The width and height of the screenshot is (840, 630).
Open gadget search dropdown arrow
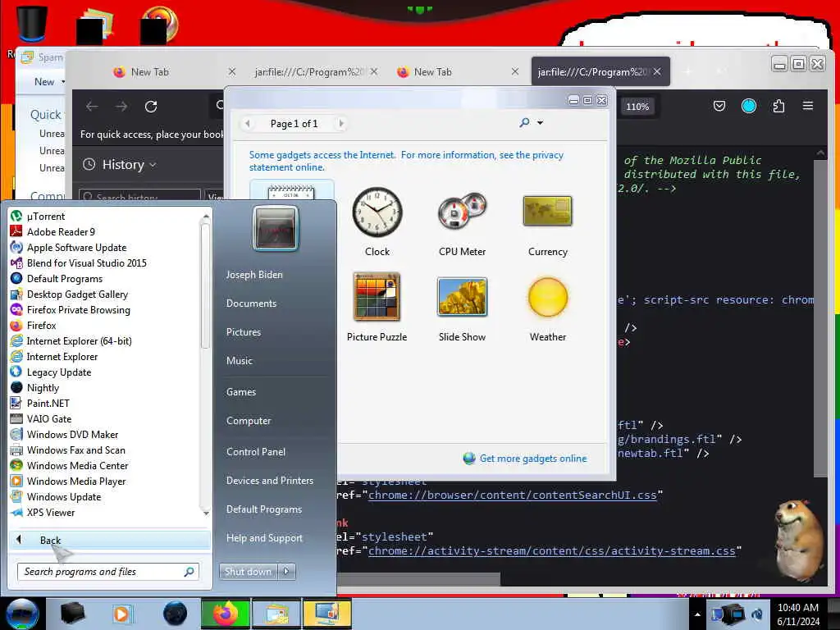pos(540,123)
